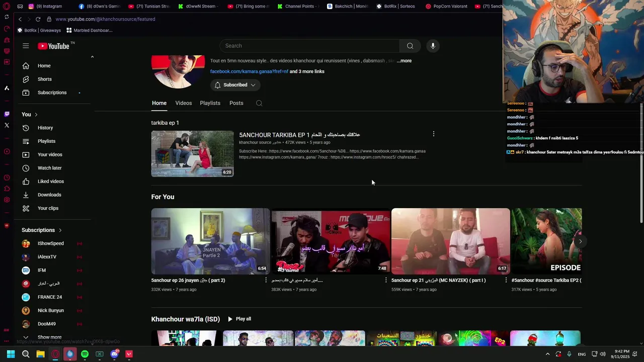Go back in the browser
Image resolution: width=644 pixels, height=362 pixels.
[x=20, y=19]
